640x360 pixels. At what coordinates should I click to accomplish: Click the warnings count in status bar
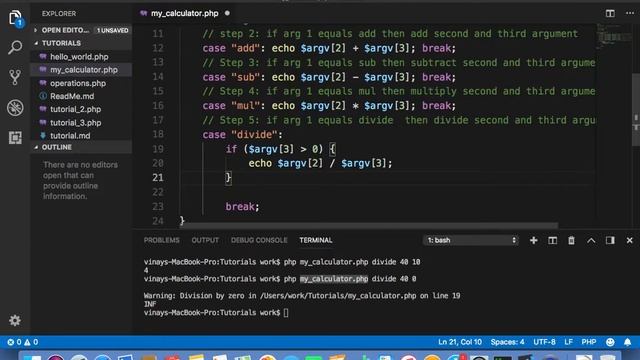[x=31, y=342]
